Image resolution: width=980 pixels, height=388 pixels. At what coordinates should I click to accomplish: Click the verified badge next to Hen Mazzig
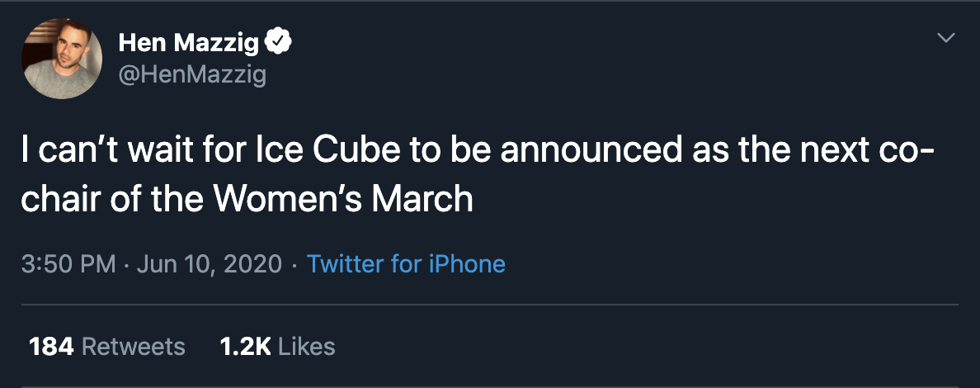click(280, 42)
